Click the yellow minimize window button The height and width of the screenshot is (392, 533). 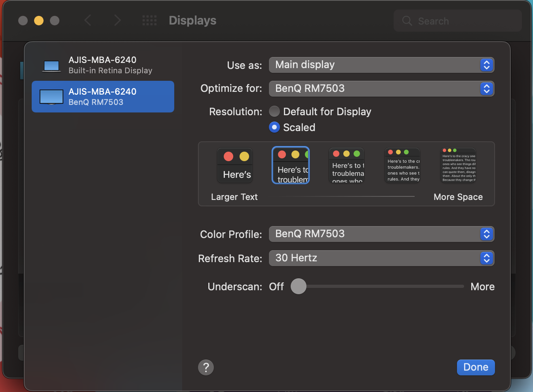pyautogui.click(x=39, y=21)
